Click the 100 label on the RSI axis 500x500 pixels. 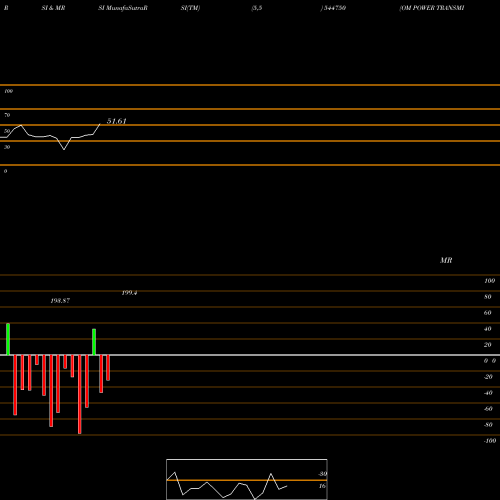point(8,91)
